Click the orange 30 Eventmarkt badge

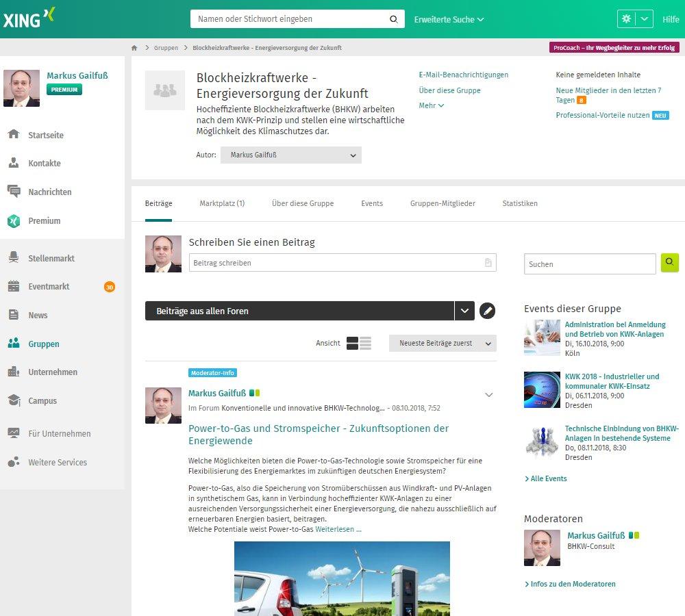pos(109,287)
